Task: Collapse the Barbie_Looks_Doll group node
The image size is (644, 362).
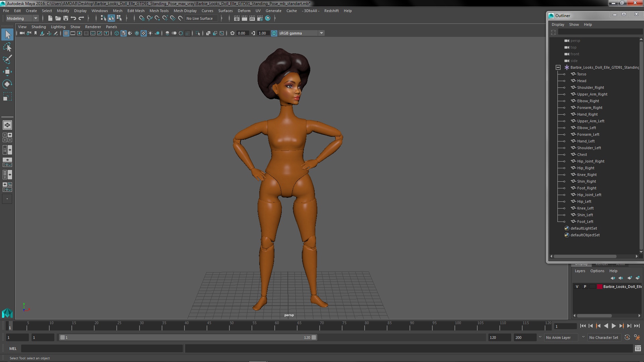Action: (558, 67)
